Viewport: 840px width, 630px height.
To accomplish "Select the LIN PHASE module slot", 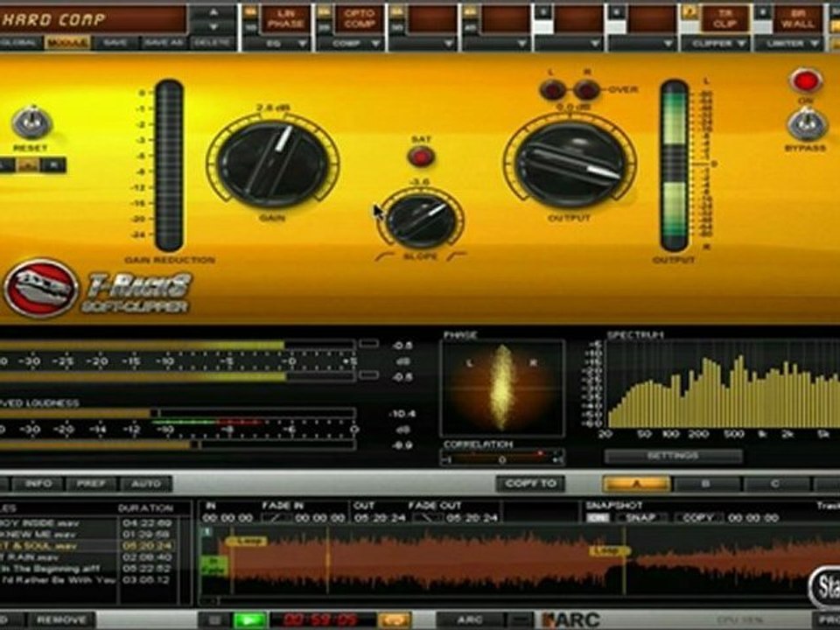I will (x=287, y=19).
